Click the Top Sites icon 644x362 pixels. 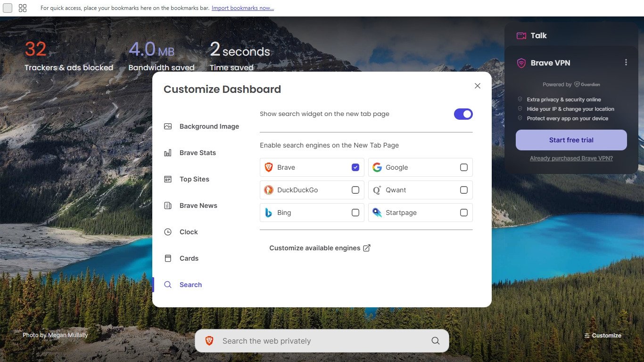tap(168, 179)
